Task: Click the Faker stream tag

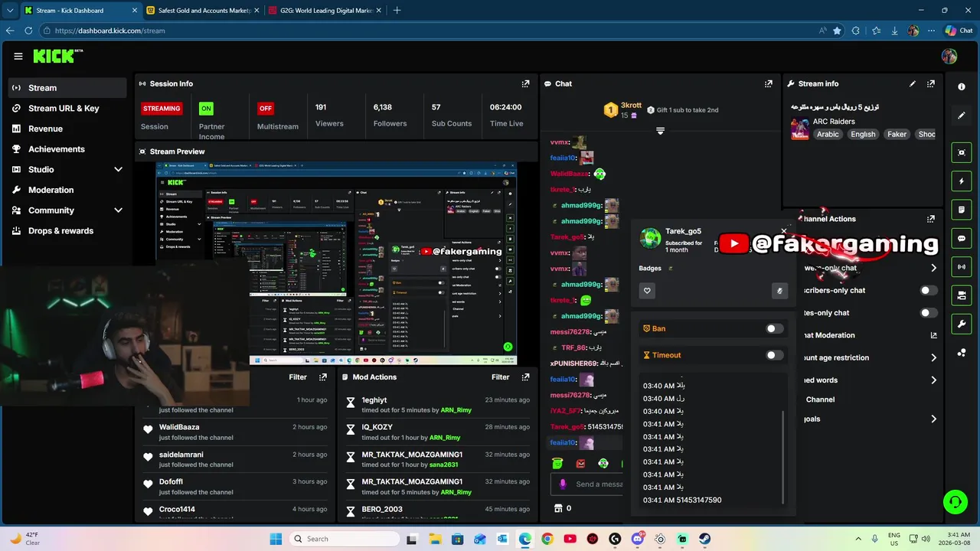Action: (897, 135)
